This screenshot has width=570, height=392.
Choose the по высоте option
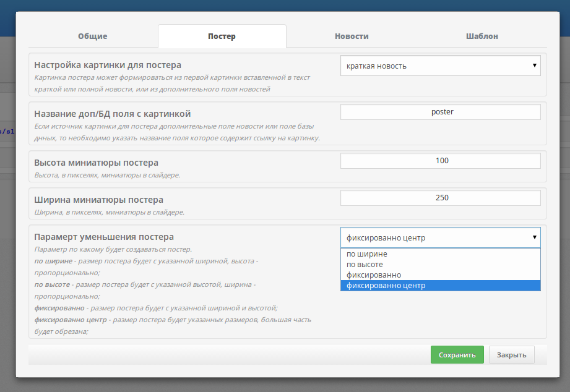[x=365, y=265]
